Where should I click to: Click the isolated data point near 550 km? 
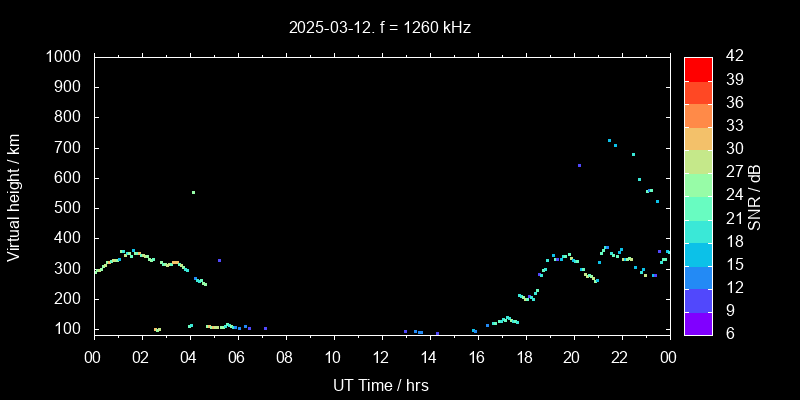coord(193,192)
